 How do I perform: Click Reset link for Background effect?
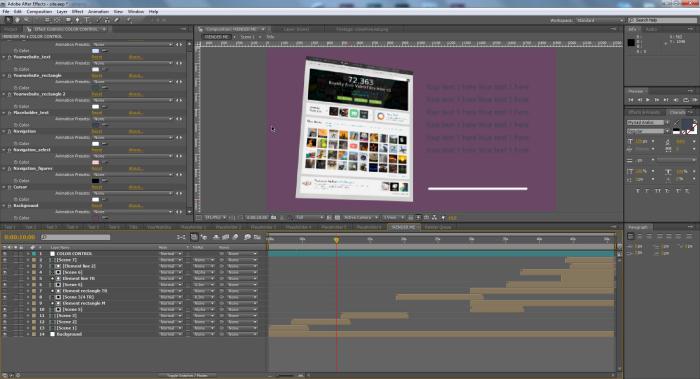(97, 206)
